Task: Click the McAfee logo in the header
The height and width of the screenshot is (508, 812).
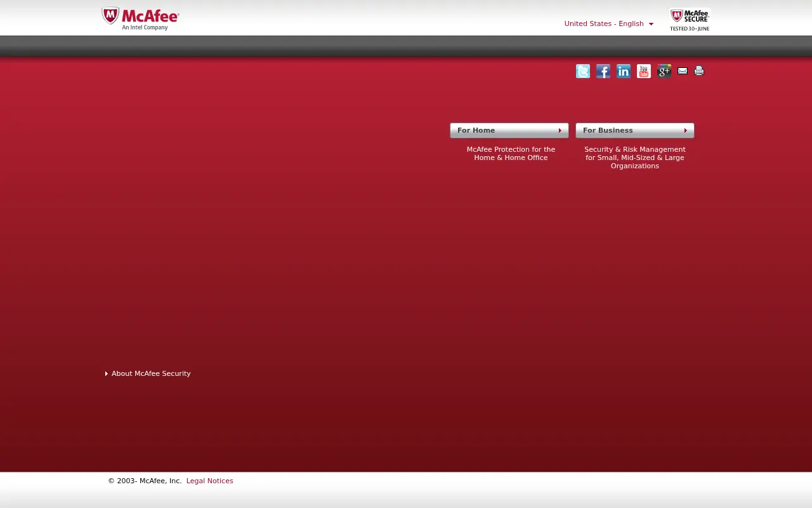Action: pyautogui.click(x=140, y=18)
